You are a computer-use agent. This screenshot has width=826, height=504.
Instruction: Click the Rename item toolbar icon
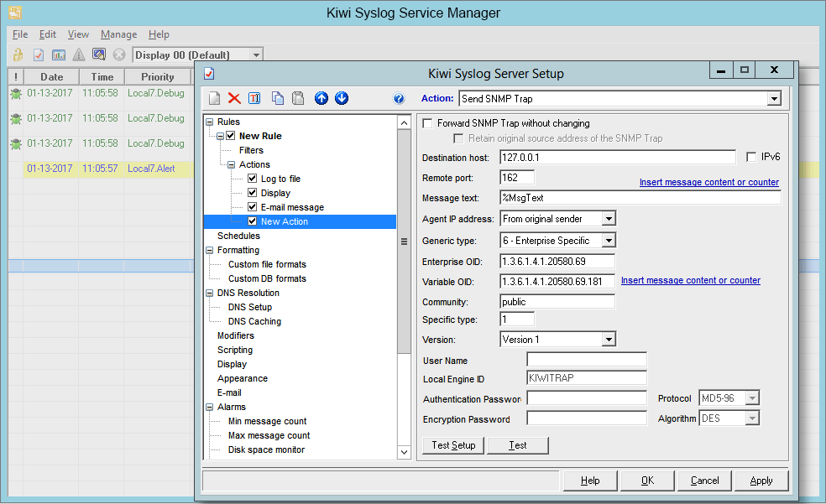coord(254,99)
